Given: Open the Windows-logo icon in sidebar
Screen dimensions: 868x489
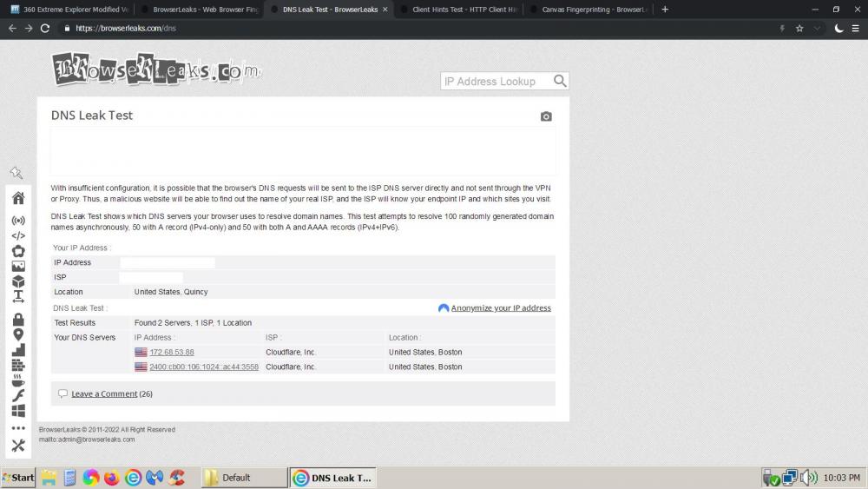Looking at the screenshot, I should (x=18, y=411).
